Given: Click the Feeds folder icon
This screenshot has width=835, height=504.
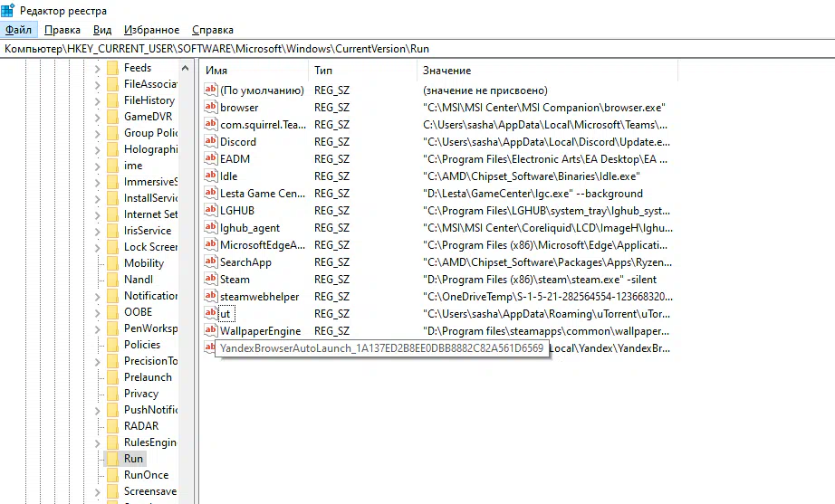Looking at the screenshot, I should point(112,68).
